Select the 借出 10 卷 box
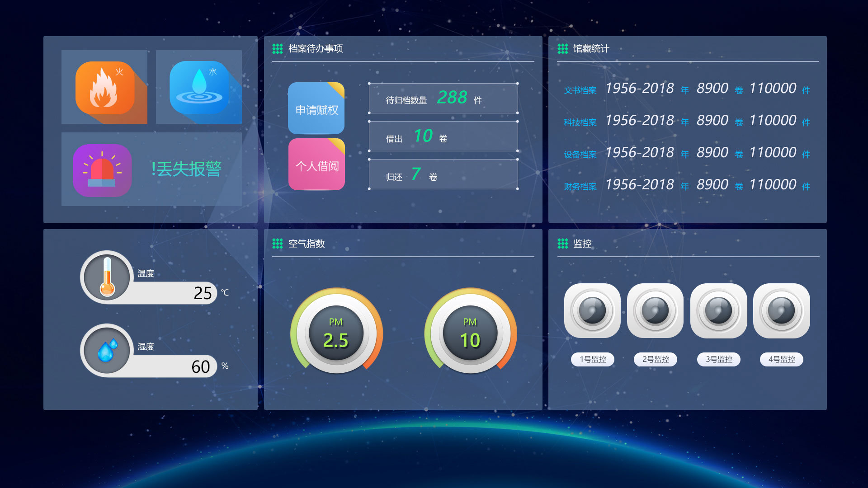This screenshot has height=488, width=868. click(x=443, y=136)
